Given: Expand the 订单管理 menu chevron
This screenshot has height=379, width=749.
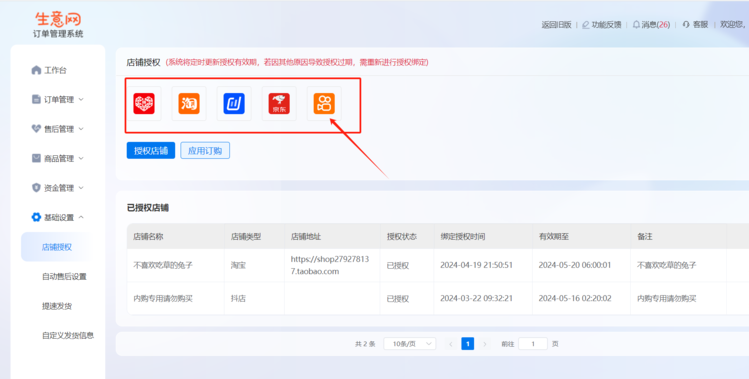Looking at the screenshot, I should click(x=81, y=99).
